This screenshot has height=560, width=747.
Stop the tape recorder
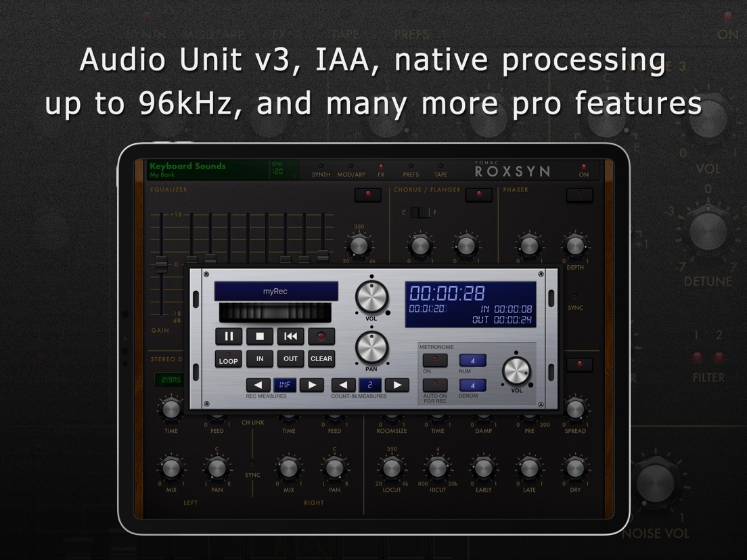[x=260, y=336]
